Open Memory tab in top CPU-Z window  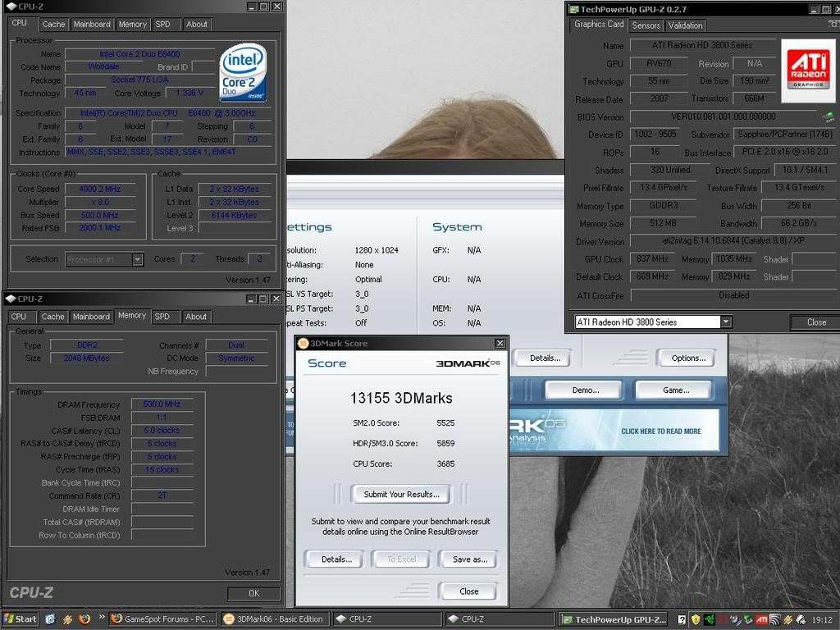tap(132, 24)
